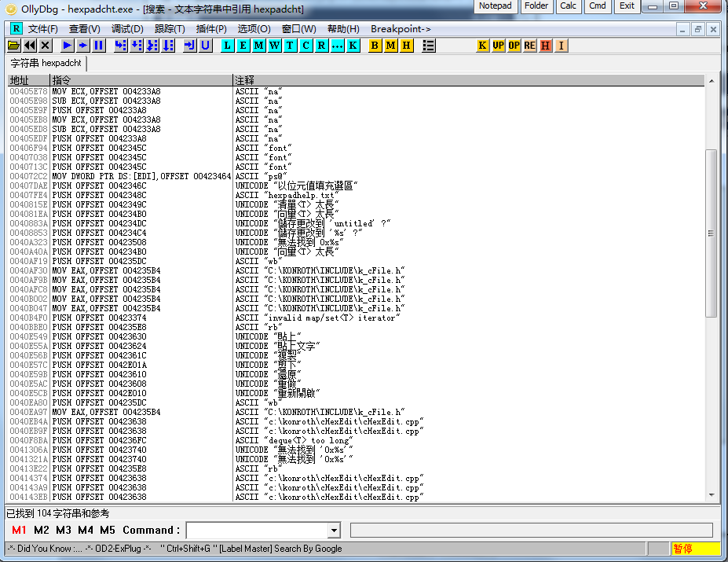Click the Trace over toolbar icon
This screenshot has width=728, height=562.
point(168,46)
